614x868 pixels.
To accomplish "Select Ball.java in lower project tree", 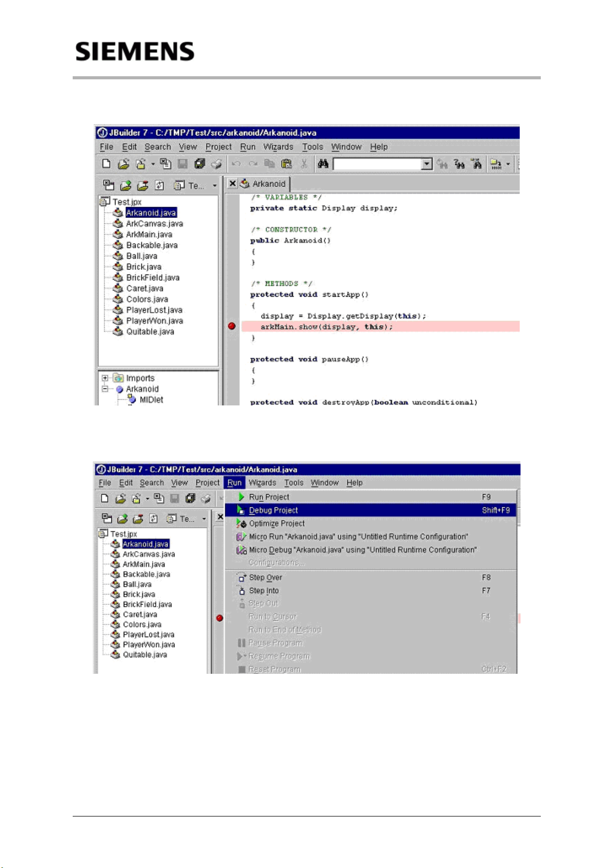I will 137,584.
